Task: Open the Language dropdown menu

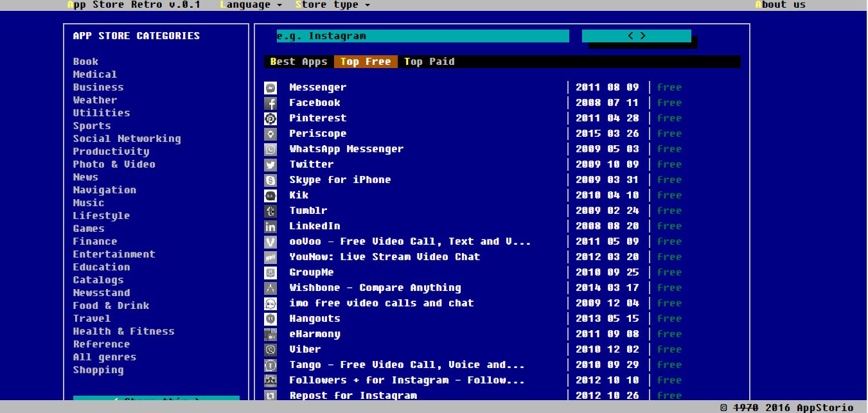Action: click(x=251, y=4)
